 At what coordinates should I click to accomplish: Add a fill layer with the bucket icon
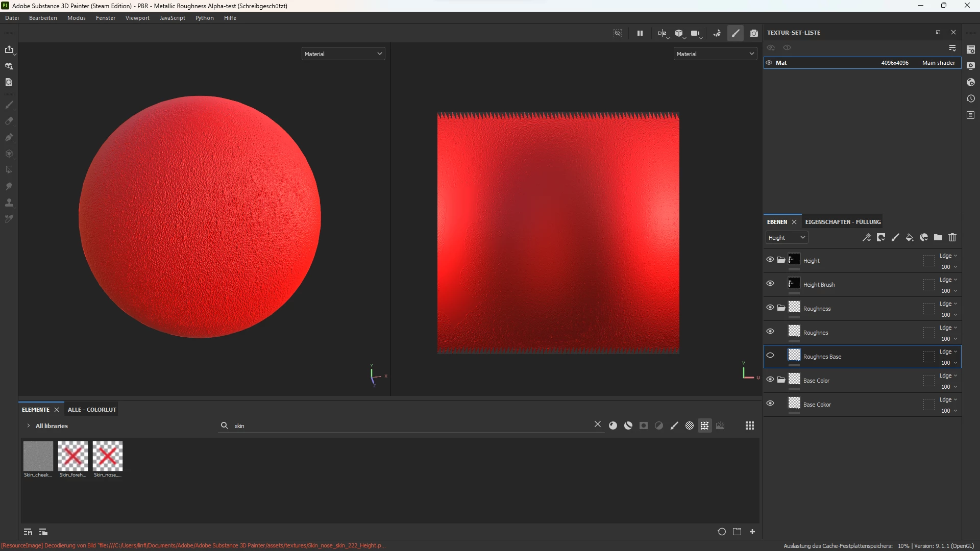[x=910, y=238]
